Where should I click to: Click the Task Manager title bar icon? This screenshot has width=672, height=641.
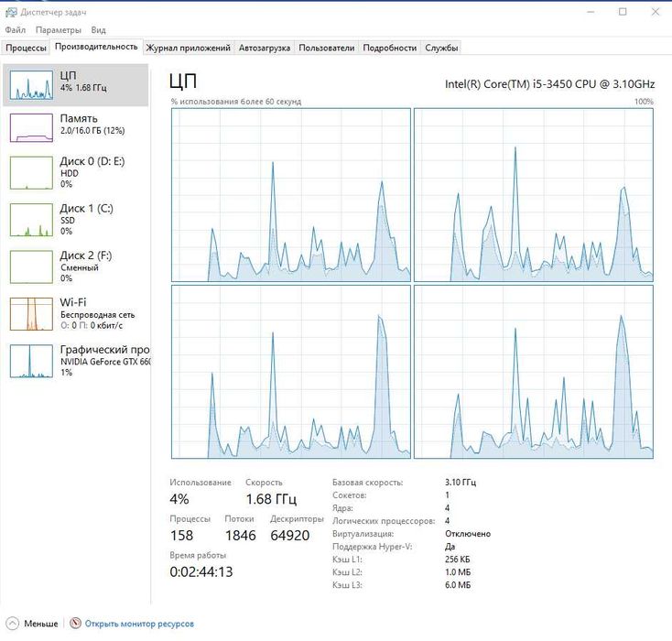click(x=11, y=13)
